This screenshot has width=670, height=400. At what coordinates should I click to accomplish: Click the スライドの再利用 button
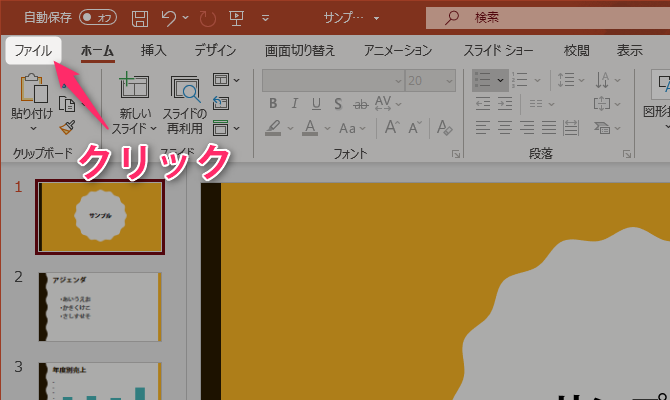click(185, 105)
